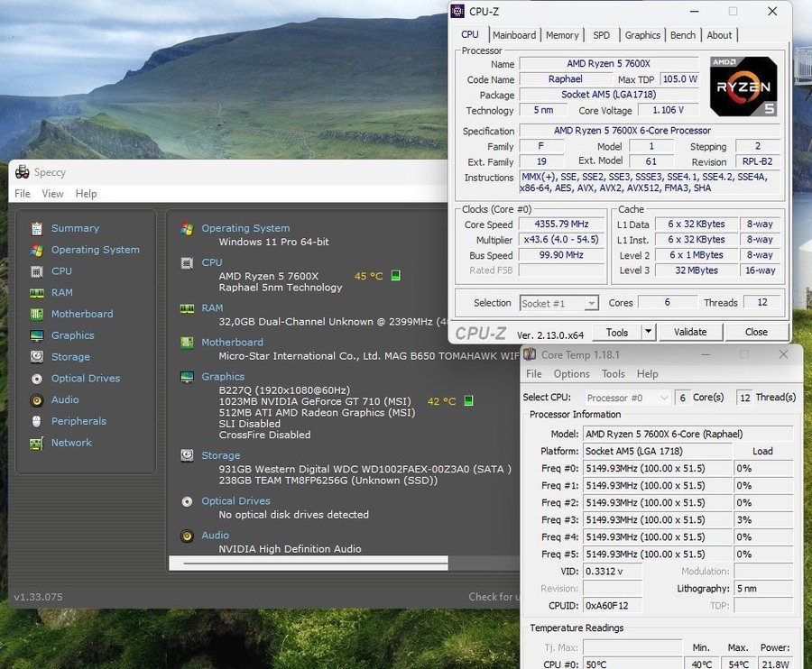Open the Operating System summary link in Speccy
812x669 pixels.
point(245,228)
